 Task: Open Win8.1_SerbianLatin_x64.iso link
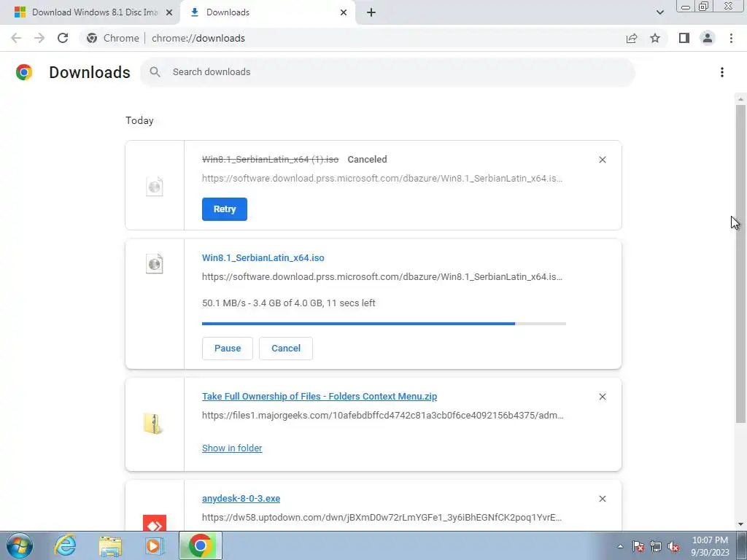263,257
